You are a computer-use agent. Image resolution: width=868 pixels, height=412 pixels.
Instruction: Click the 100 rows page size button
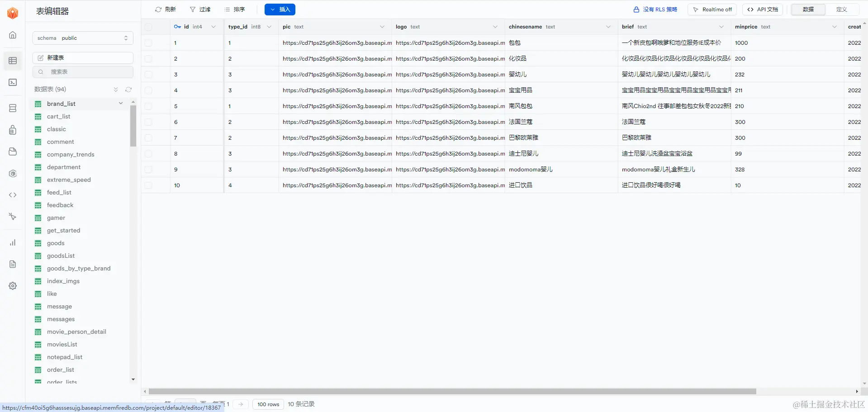click(268, 404)
